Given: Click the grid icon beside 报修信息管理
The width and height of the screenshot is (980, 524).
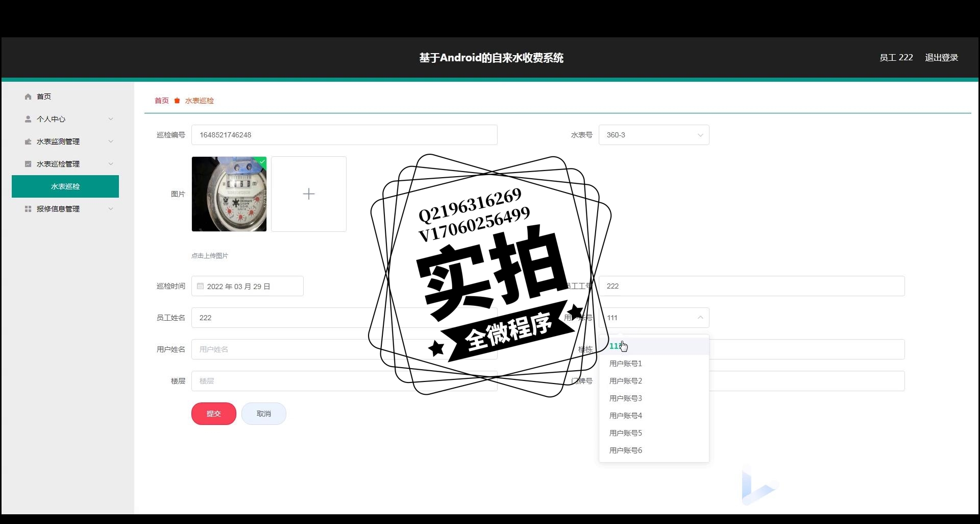Looking at the screenshot, I should 28,209.
